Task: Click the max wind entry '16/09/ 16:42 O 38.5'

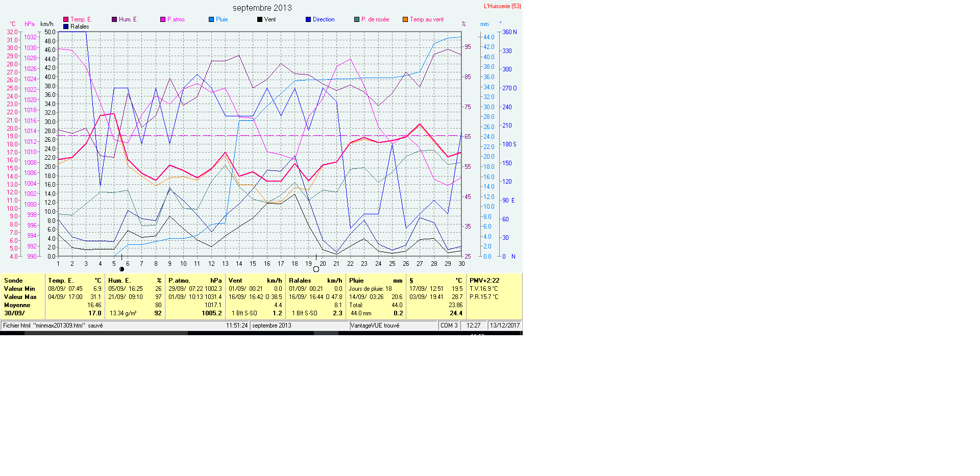Action: [x=255, y=297]
